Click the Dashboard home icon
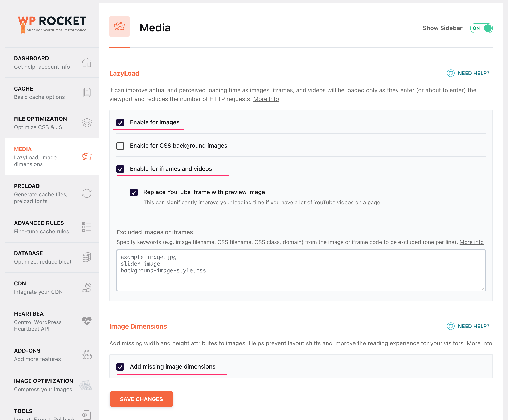508x420 pixels. (x=87, y=62)
